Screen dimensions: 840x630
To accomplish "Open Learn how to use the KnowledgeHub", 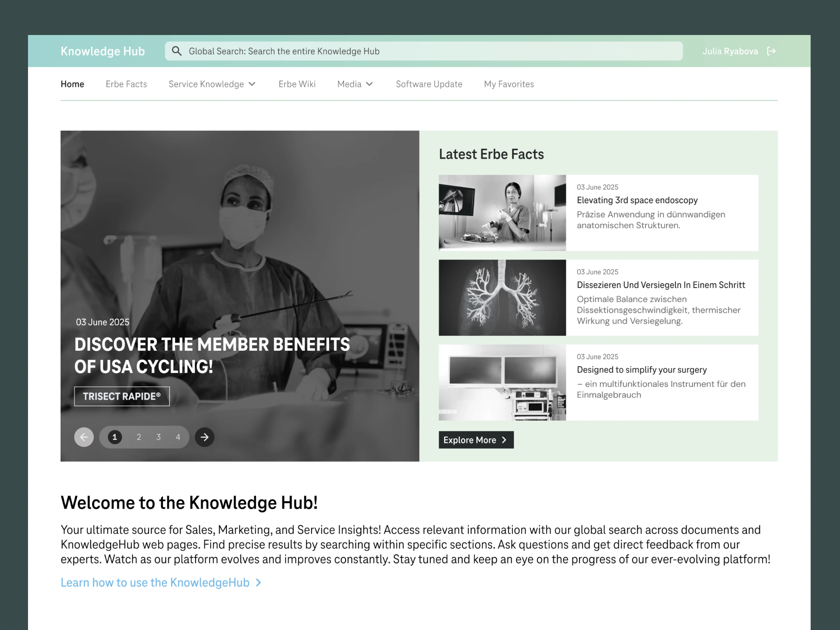I will [155, 582].
